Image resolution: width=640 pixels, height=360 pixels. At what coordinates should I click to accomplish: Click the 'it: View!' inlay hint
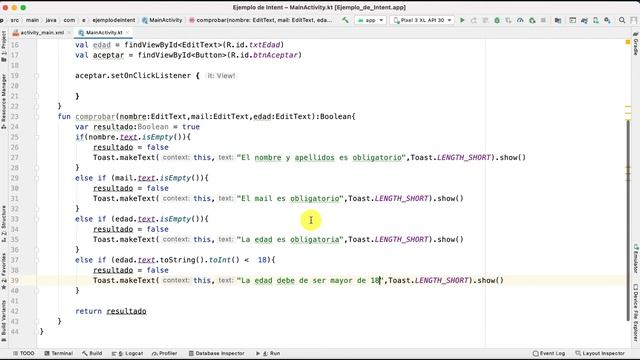pyautogui.click(x=221, y=76)
